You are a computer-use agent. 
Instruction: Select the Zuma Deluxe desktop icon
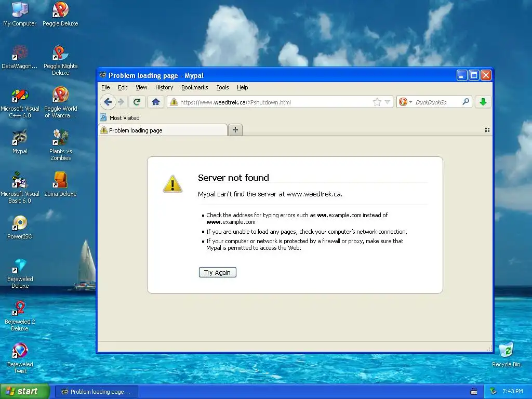[60, 184]
